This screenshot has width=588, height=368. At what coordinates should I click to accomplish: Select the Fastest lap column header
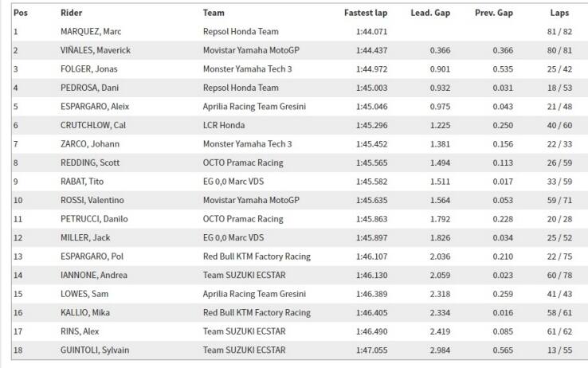click(x=366, y=14)
